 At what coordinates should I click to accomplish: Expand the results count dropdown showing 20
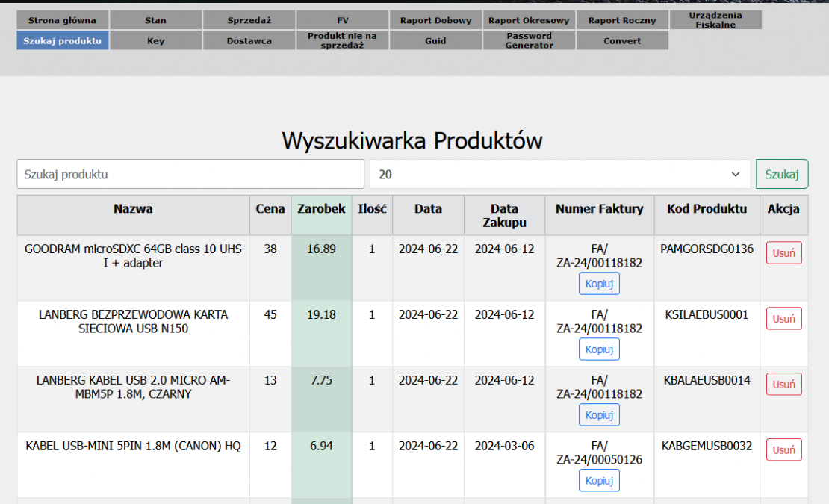[x=560, y=174]
